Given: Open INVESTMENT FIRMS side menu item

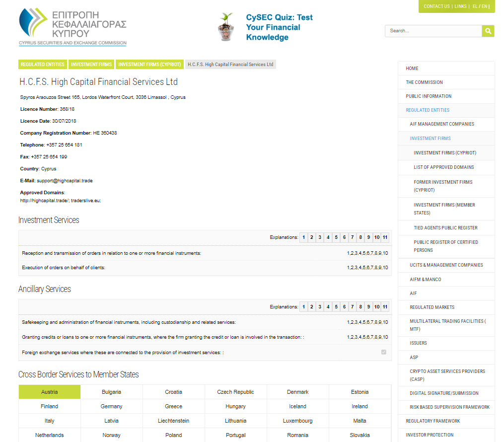Looking at the screenshot, I should (446, 138).
